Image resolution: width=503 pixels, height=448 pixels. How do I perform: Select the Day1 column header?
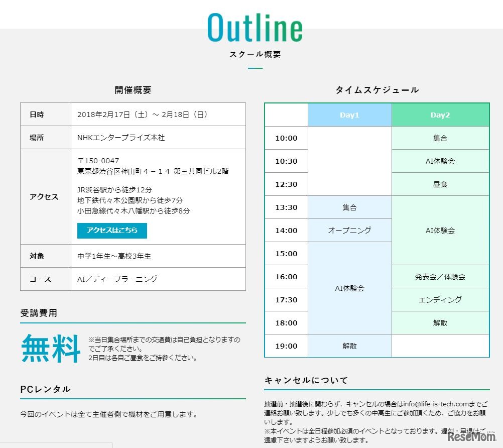point(349,115)
